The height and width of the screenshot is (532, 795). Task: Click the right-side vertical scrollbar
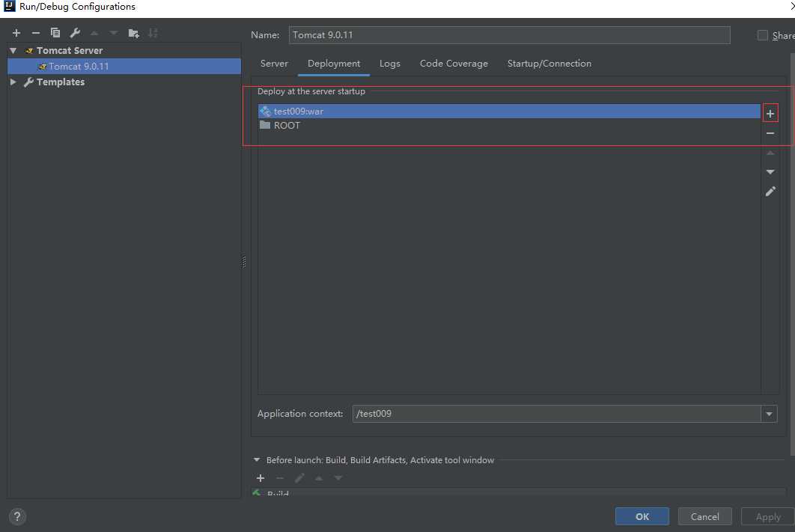(792, 254)
